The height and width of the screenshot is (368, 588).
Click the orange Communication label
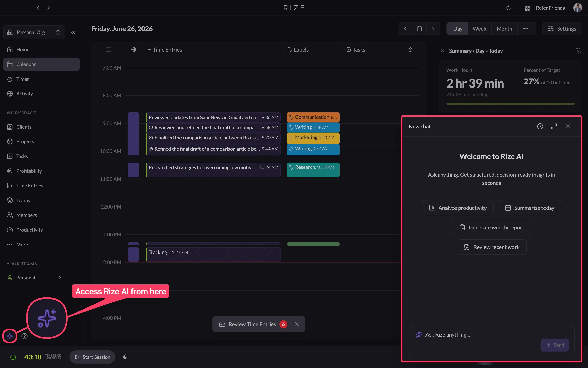pos(313,117)
